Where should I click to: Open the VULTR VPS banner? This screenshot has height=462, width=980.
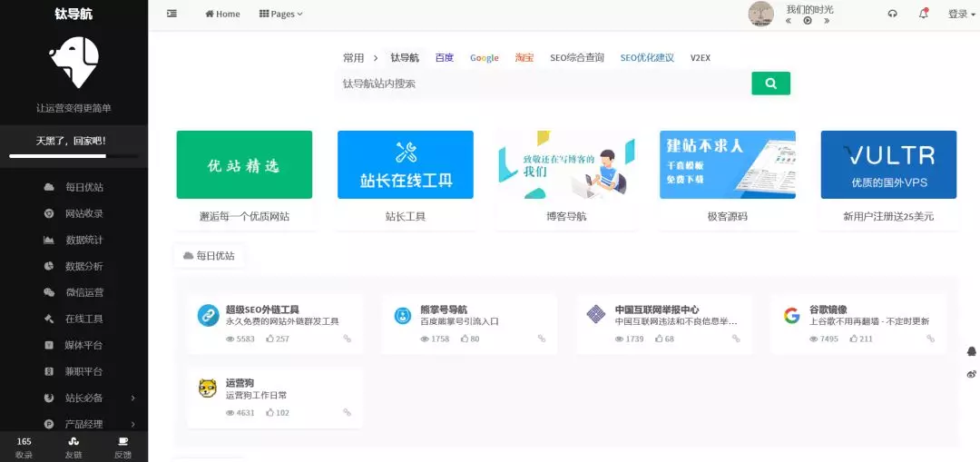point(888,164)
